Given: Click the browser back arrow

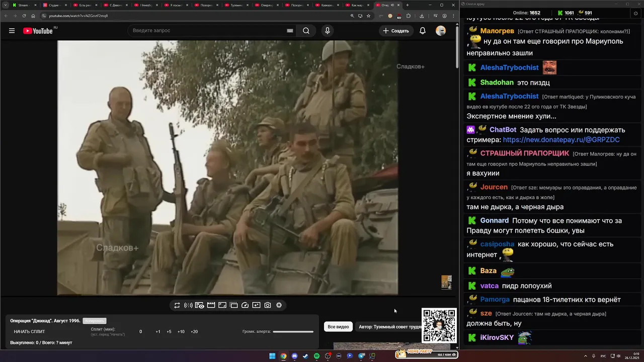Looking at the screenshot, I should click(x=6, y=16).
